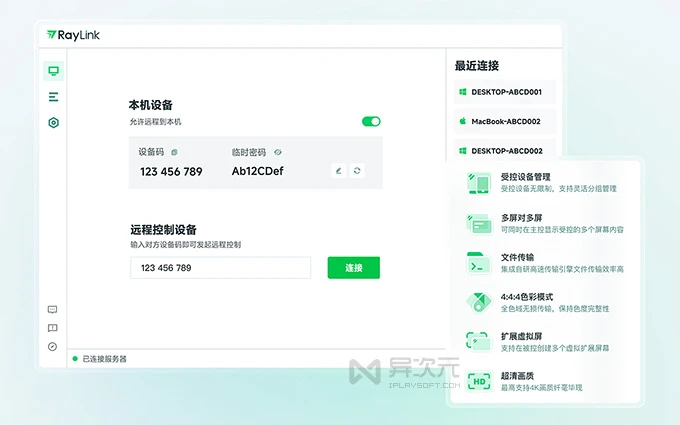Click the 受控设备管理 title text
Screen dimensions: 680x425
coord(526,177)
